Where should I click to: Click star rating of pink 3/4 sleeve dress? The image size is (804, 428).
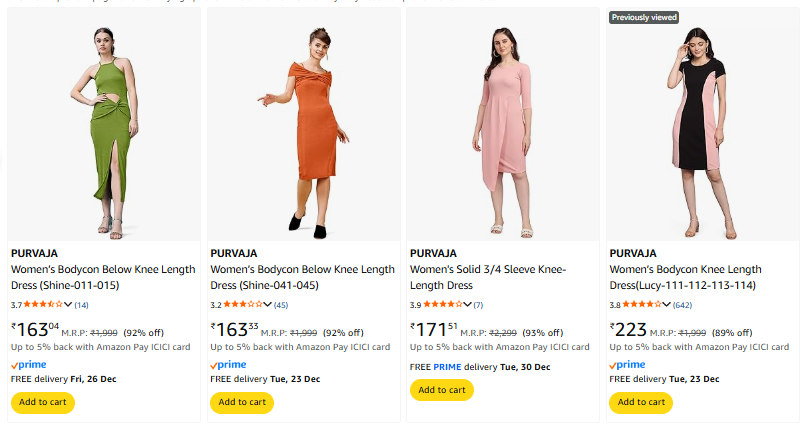click(443, 304)
